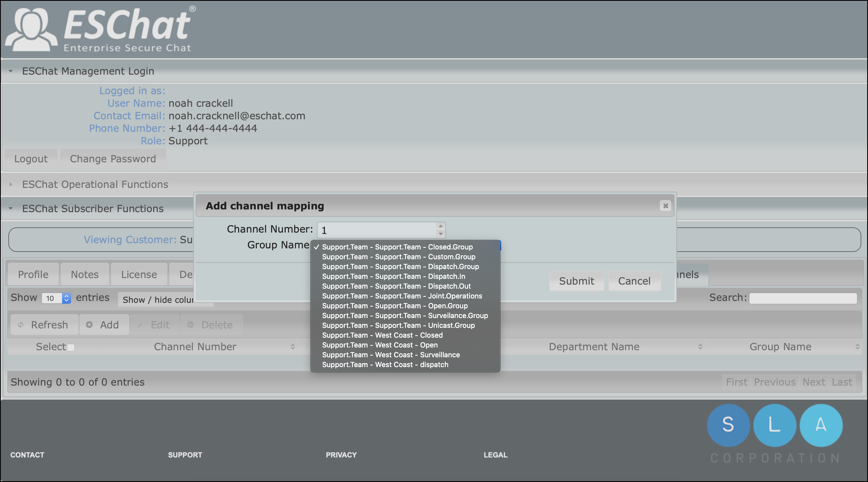Click the Change Password button

[113, 158]
